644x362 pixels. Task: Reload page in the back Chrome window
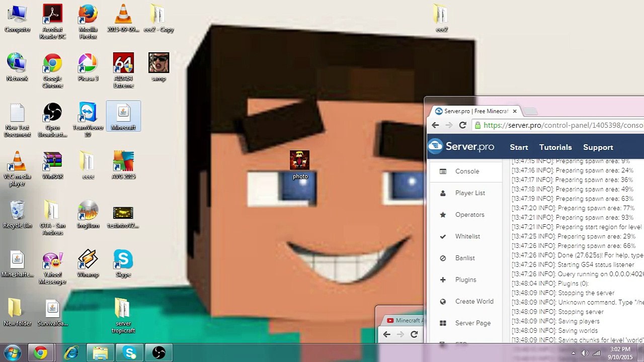[x=414, y=334]
